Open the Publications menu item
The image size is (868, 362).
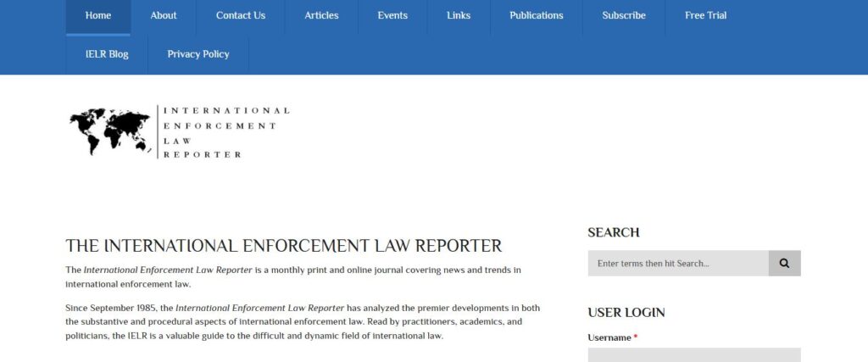click(536, 15)
